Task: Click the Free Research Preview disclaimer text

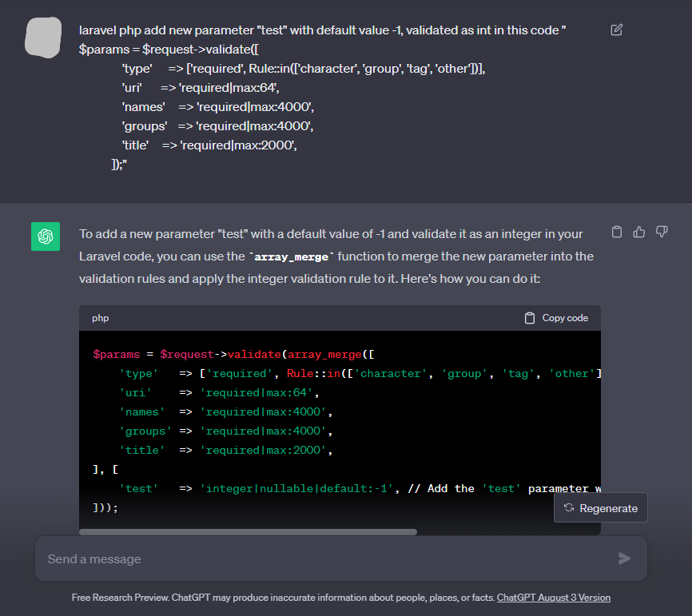Action: [283, 598]
